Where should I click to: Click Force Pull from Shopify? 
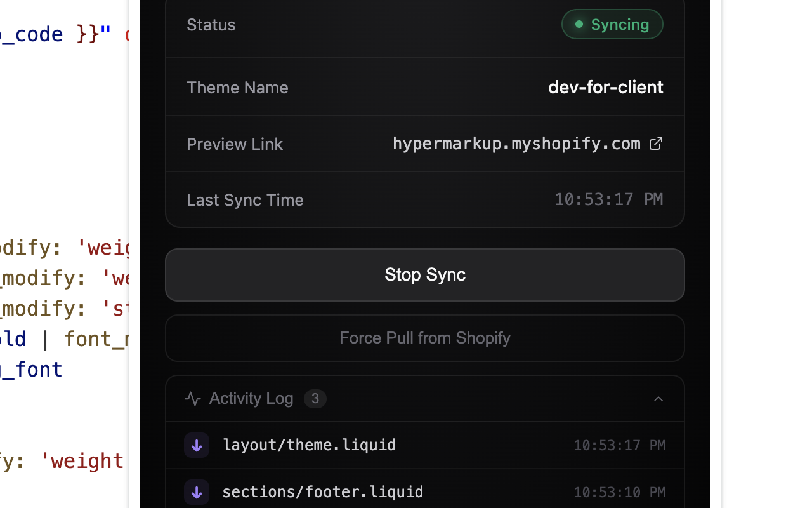coord(425,338)
